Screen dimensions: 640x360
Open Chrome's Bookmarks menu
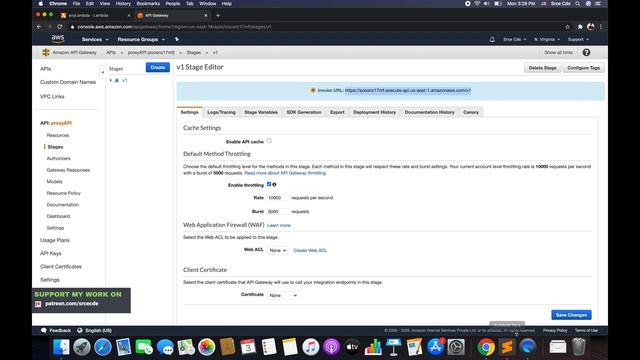click(148, 4)
